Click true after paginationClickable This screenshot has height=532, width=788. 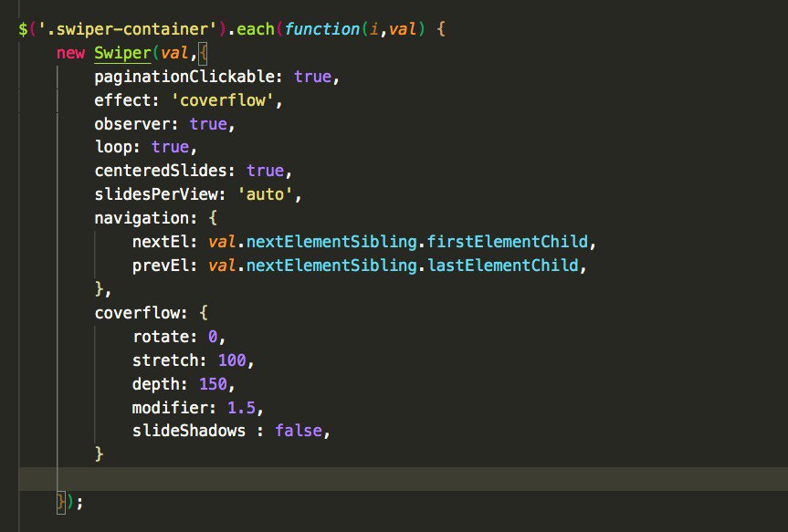tap(312, 77)
